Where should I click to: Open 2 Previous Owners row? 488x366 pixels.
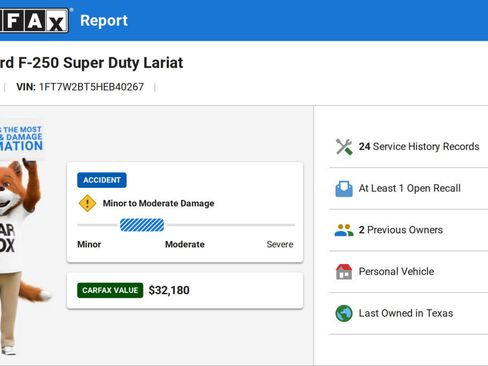point(409,230)
